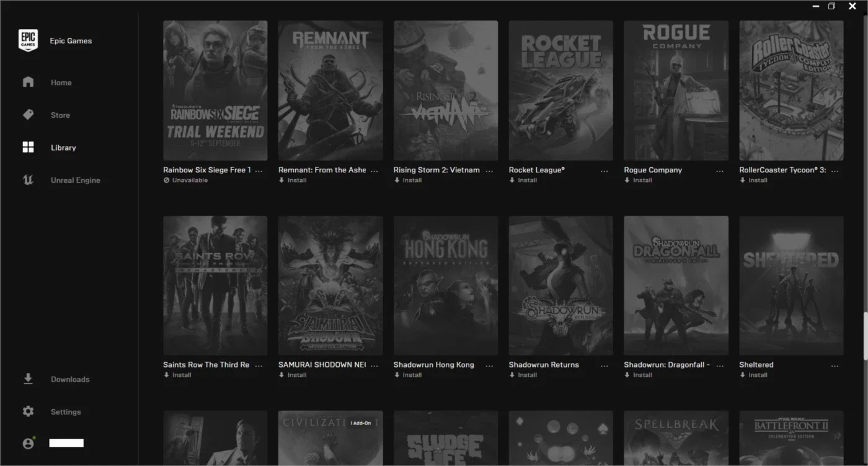Screen dimensions: 868x466
Task: Install Shadowrun Hong Kong
Action: [x=408, y=375]
